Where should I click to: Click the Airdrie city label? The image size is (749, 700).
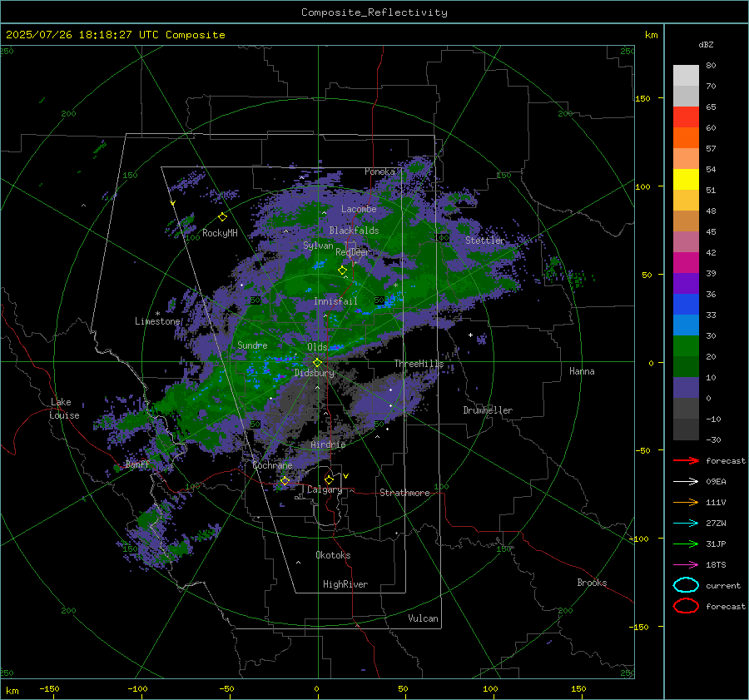coord(328,444)
